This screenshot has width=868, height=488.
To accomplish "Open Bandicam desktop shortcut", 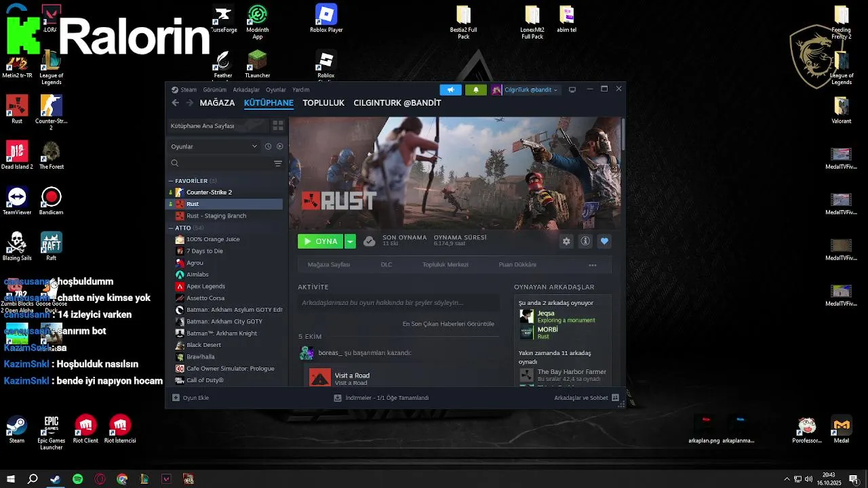I will click(52, 201).
